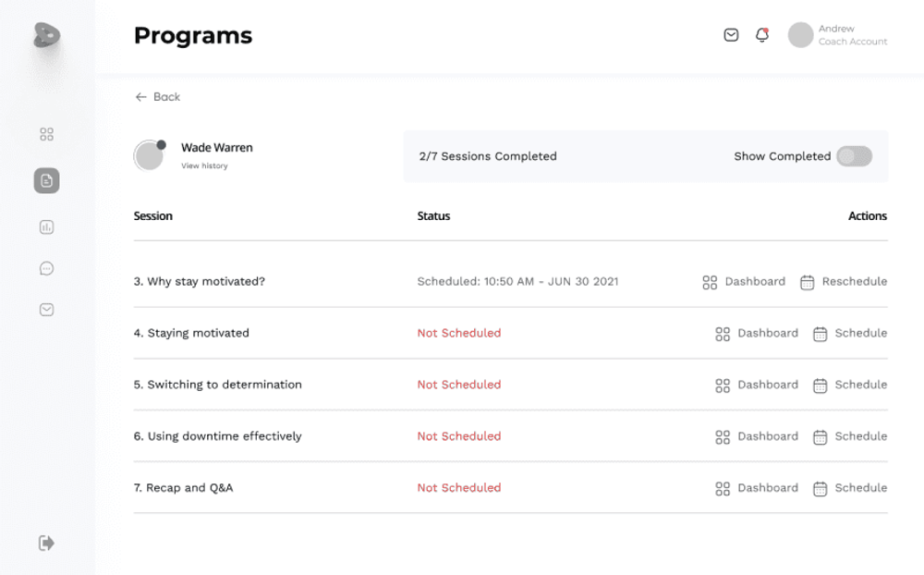Click calendar icon in Staying motivated row
This screenshot has width=924, height=575.
[820, 335]
